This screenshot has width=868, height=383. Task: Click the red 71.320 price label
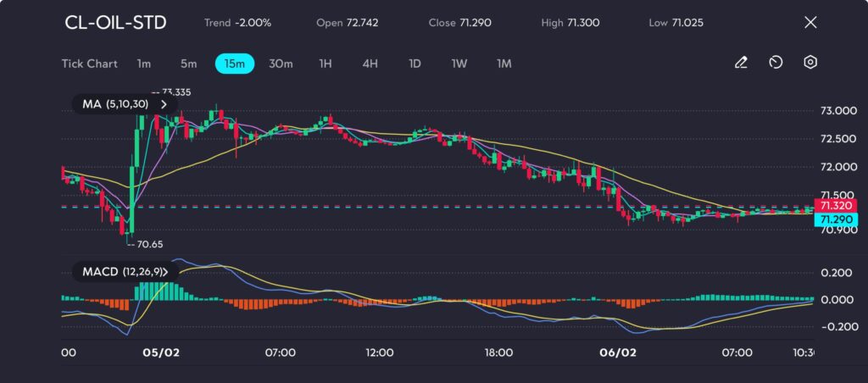point(835,205)
